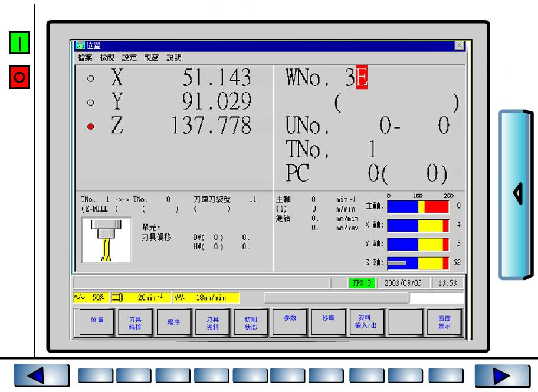
Task: Click the end mill tool picture
Action: point(107,241)
